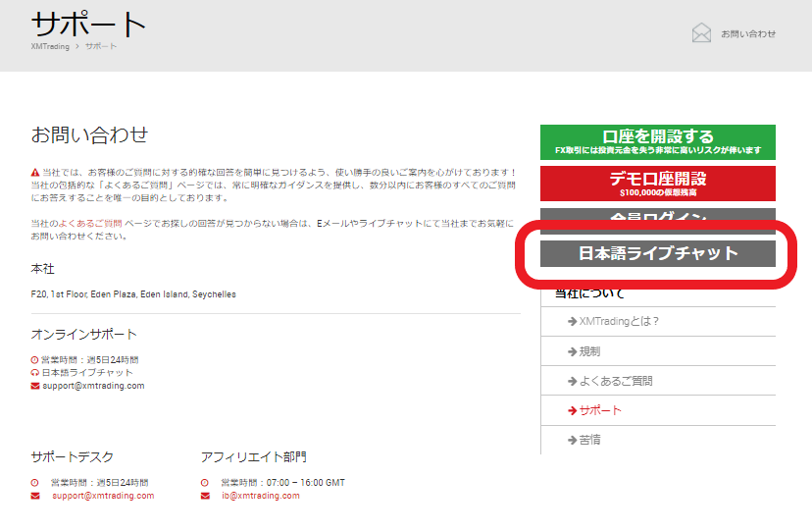Image resolution: width=812 pixels, height=531 pixels.
Task: Click the support@xmtrading.com link under サポートデスク
Action: click(103, 496)
